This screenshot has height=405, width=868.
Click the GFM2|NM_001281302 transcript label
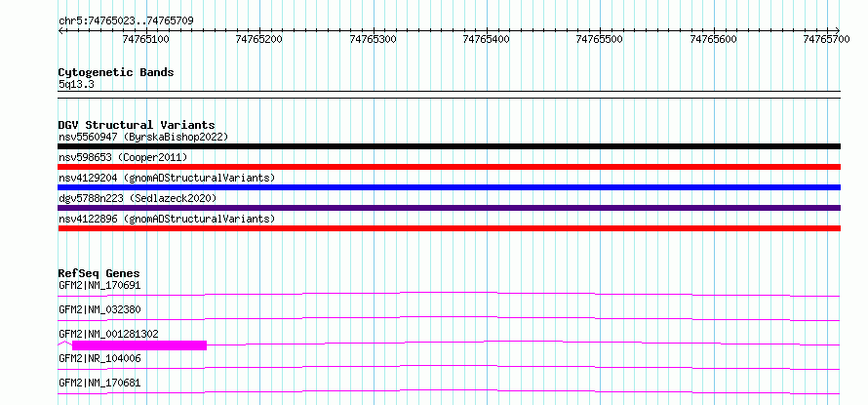tap(108, 334)
